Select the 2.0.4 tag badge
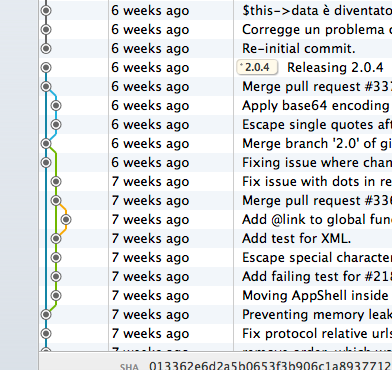Screen dimensions: 392x370 [x=257, y=67]
